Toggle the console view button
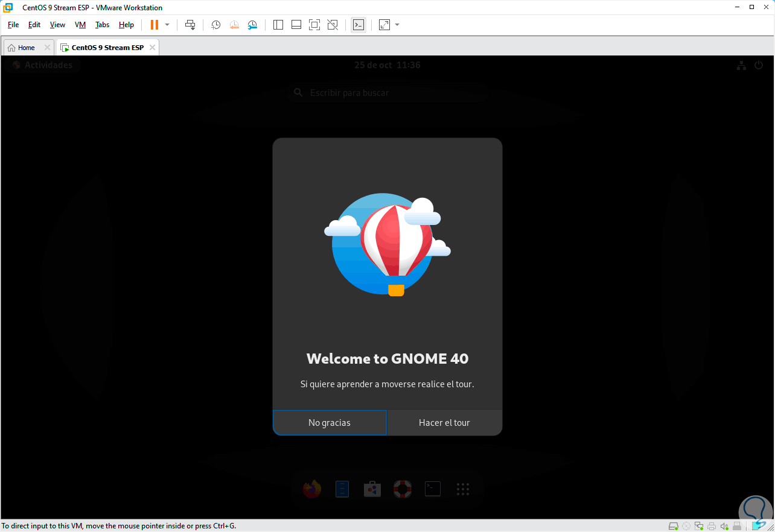 [x=359, y=25]
